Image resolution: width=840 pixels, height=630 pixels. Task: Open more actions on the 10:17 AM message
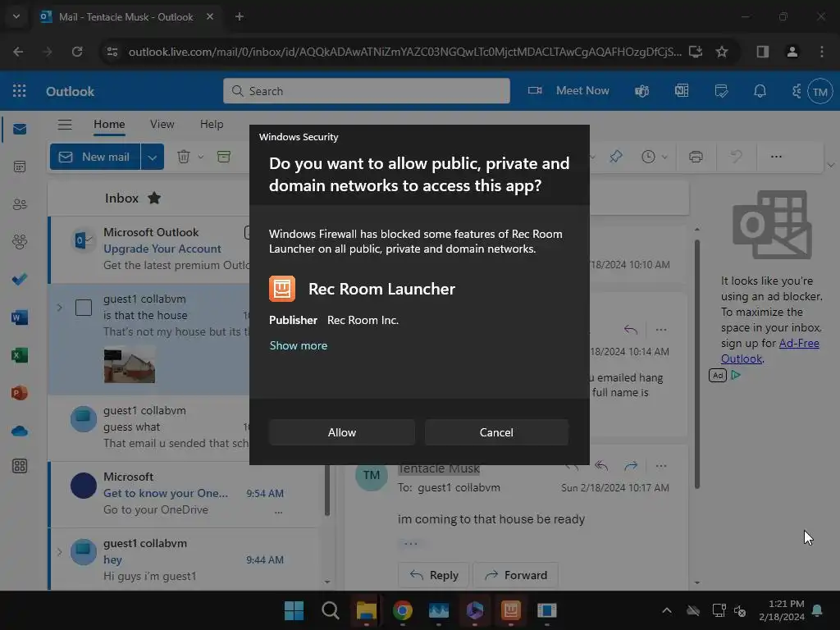[x=661, y=466]
